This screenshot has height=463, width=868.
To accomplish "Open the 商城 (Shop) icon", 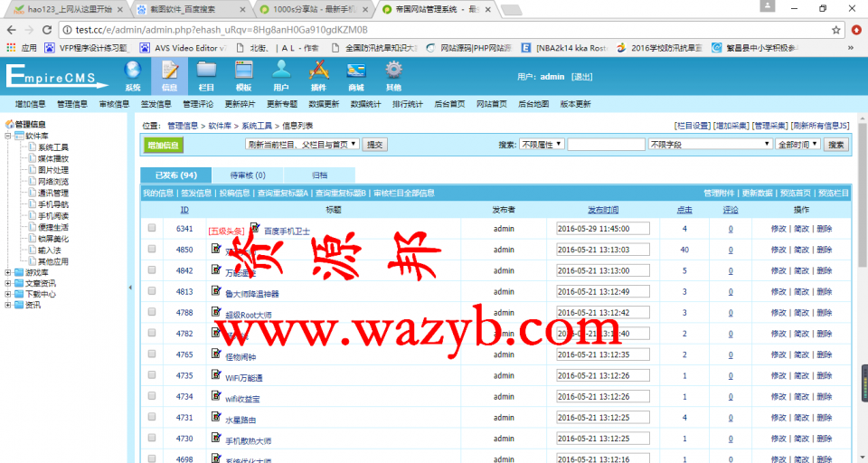I will click(356, 75).
